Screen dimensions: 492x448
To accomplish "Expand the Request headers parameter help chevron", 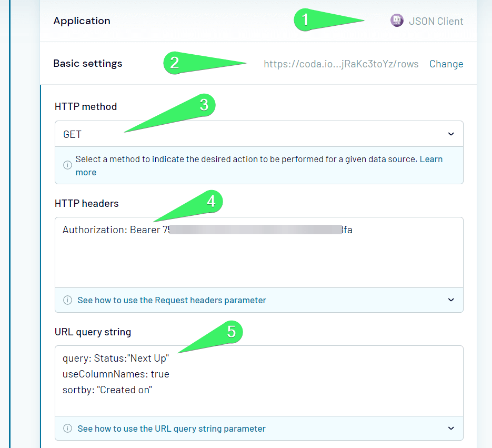I will tap(451, 300).
